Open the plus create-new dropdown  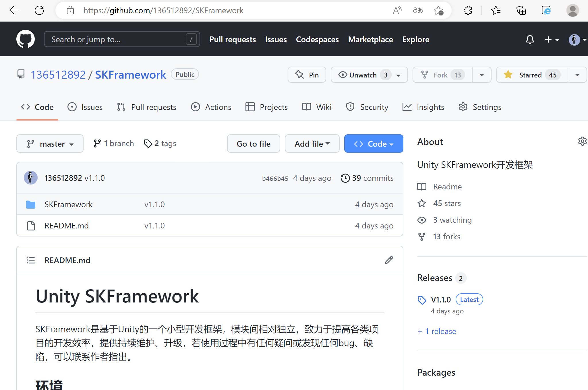[x=552, y=39]
